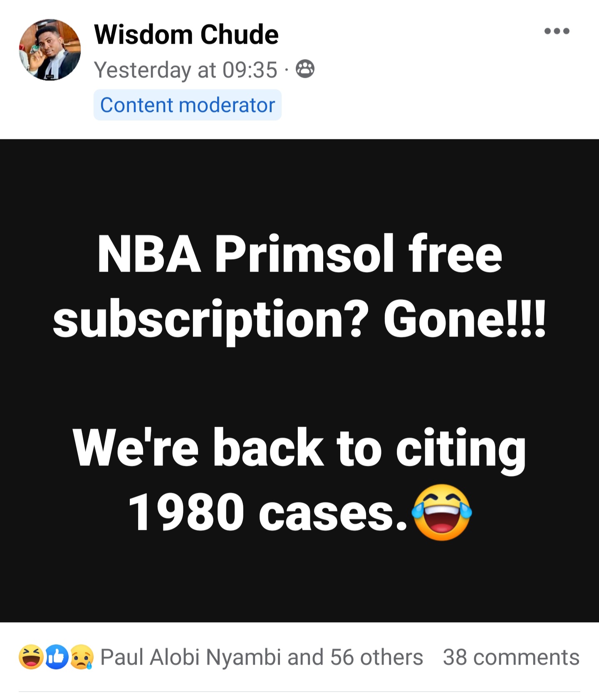Click the "Gone!!!" text in the post
Viewport: 599px width, 700px height.
coord(464,319)
